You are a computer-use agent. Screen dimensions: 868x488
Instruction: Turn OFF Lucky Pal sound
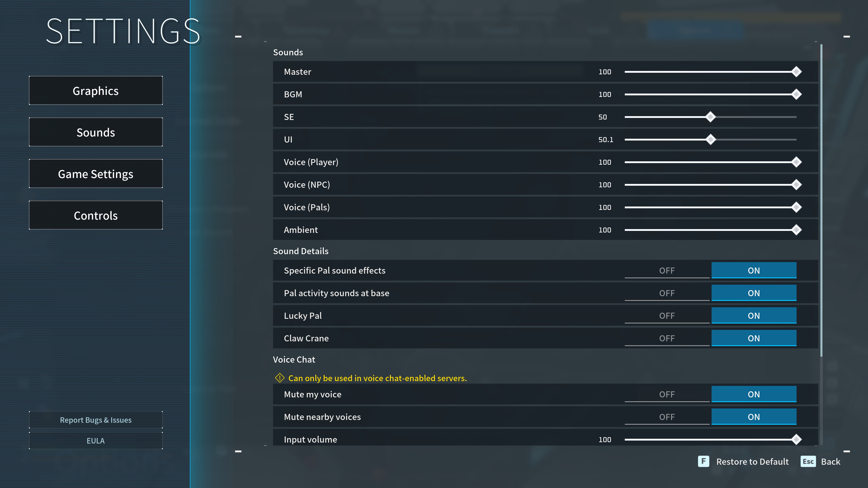point(667,316)
